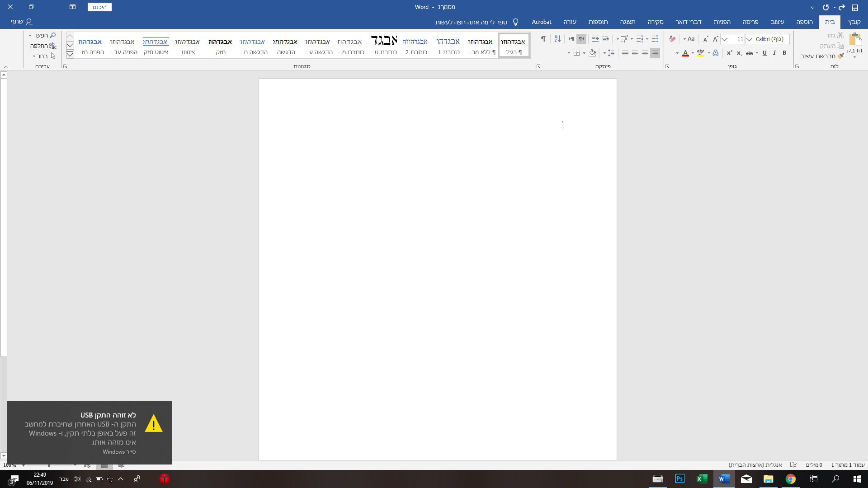Screen dimensions: 868x488
Task: Open the Insert (הוספה) ribbon tab
Action: (x=804, y=22)
